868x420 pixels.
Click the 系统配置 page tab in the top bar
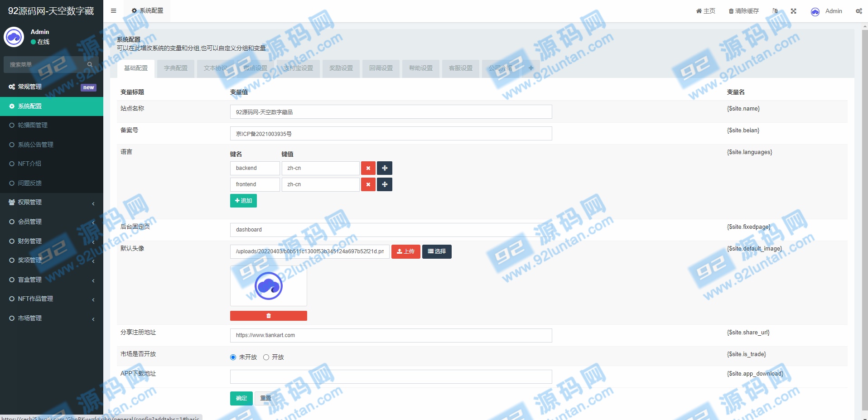[147, 11]
